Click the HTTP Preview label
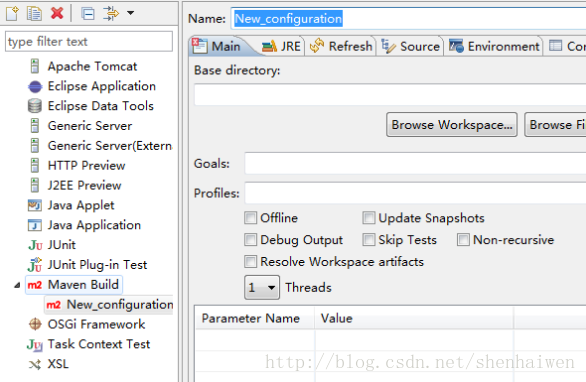The height and width of the screenshot is (382, 586). pyautogui.click(x=86, y=166)
